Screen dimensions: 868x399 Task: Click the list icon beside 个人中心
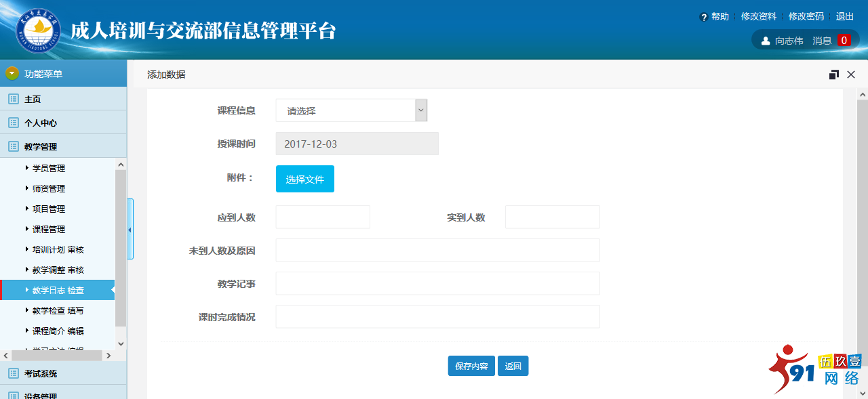click(x=13, y=123)
